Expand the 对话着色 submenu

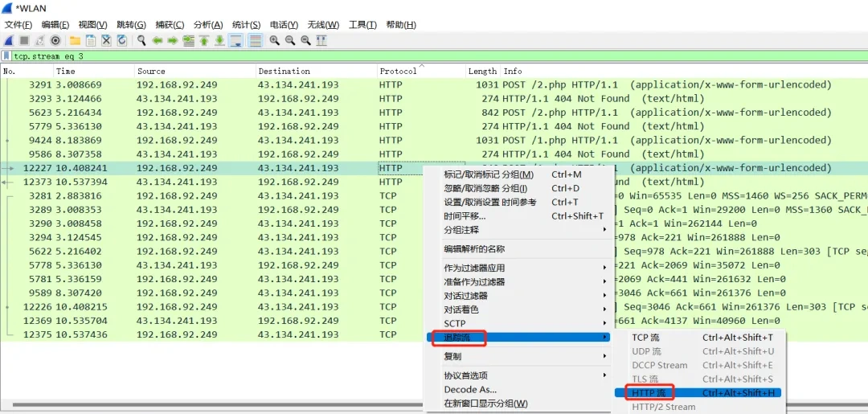[518, 309]
